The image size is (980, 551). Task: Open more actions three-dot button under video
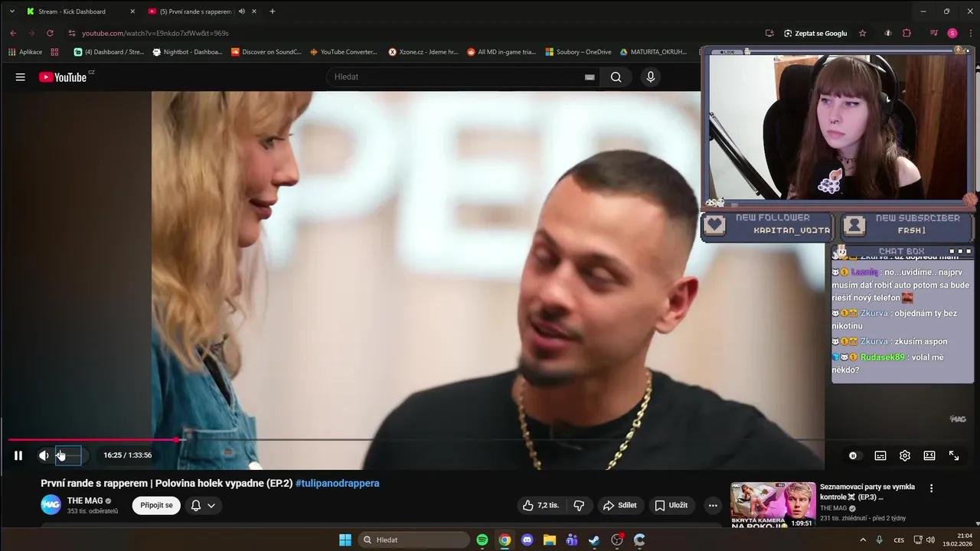[713, 505]
